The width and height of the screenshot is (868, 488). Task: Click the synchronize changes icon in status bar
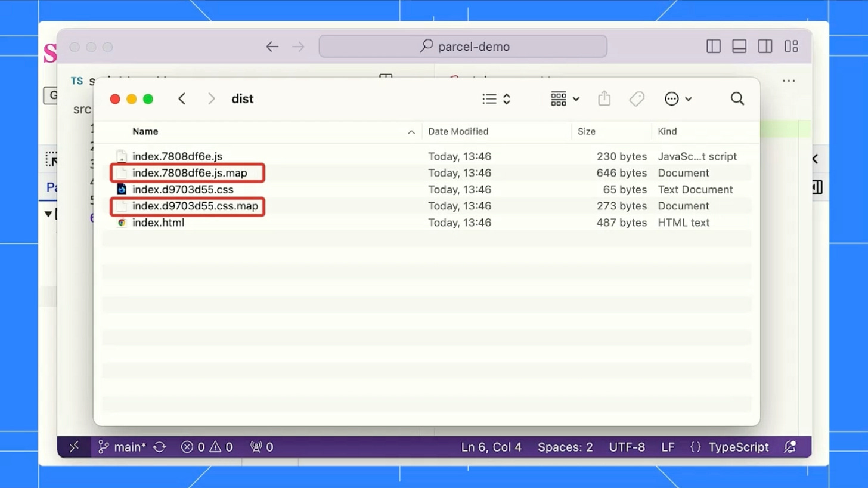159,447
